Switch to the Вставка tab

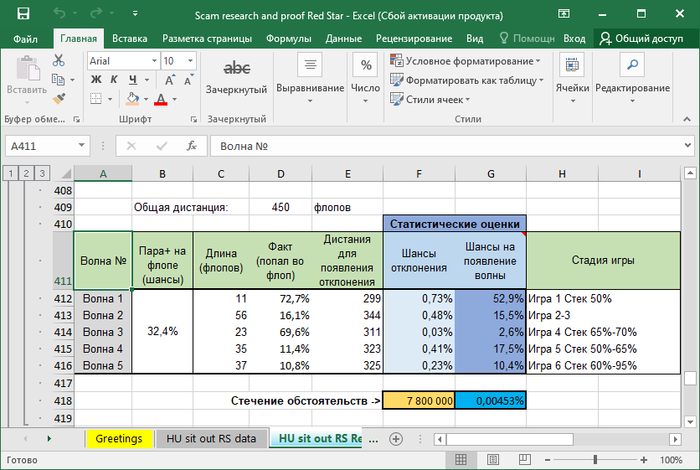tap(129, 39)
